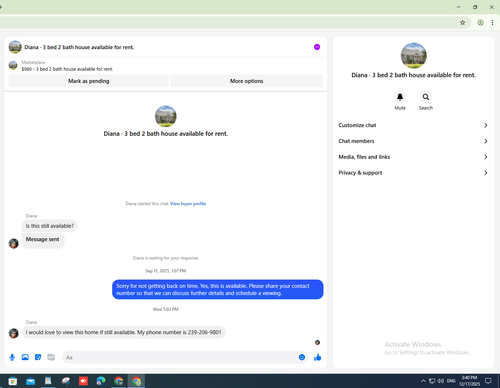Bookmark this page with the star icon
Screen dimensions: 500x388
click(462, 23)
